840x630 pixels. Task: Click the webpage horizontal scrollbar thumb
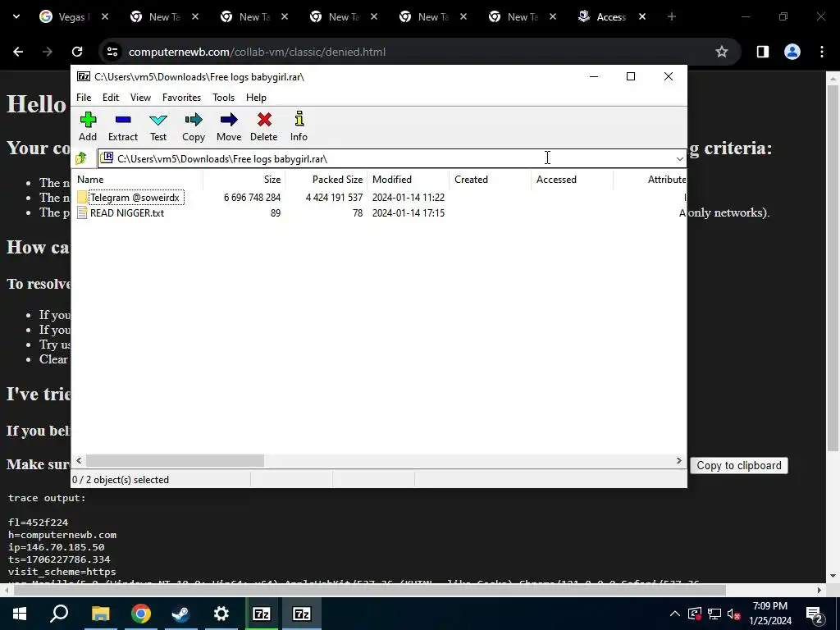(370, 591)
